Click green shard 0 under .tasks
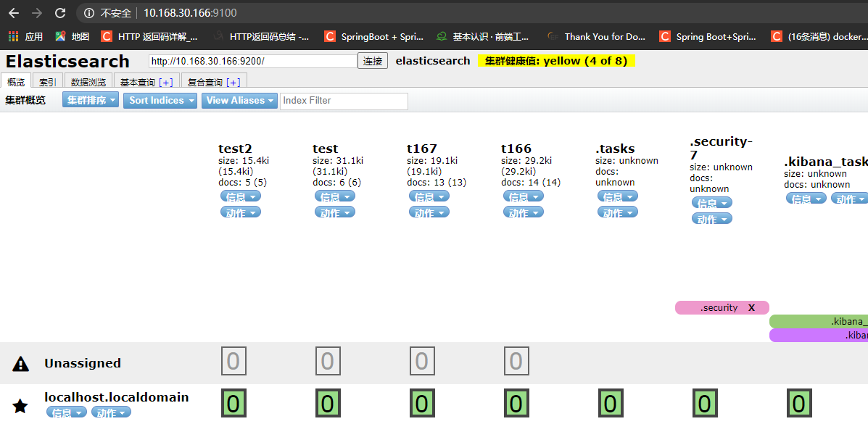The width and height of the screenshot is (868, 424). 611,403
